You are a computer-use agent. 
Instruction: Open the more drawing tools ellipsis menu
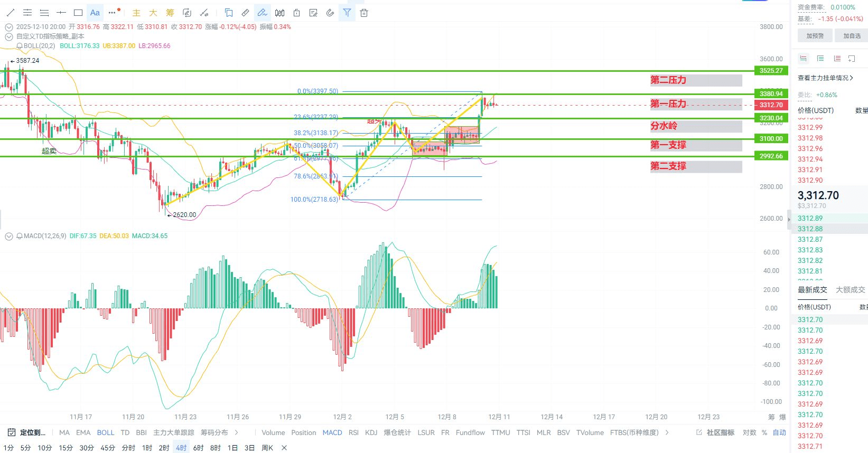112,13
